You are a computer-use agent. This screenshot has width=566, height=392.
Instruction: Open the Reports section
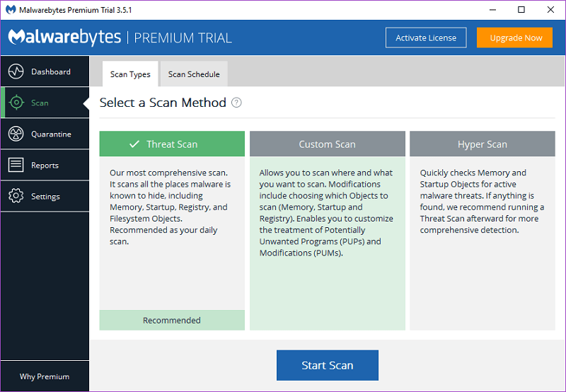[x=45, y=165]
